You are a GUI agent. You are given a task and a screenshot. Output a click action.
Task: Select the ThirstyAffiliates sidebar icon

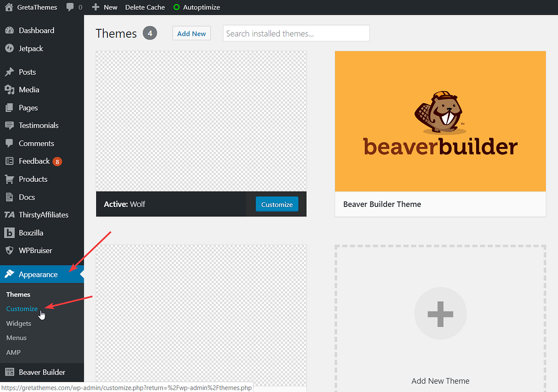[10, 214]
